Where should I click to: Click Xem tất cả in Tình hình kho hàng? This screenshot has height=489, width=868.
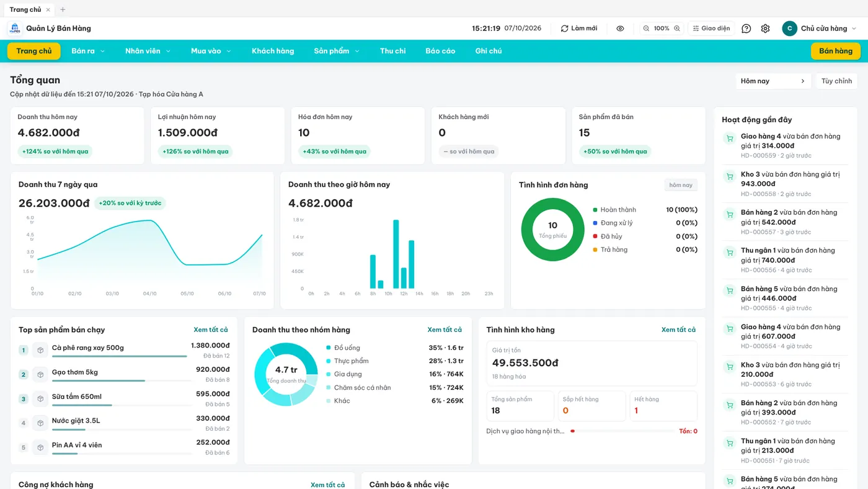[678, 330]
